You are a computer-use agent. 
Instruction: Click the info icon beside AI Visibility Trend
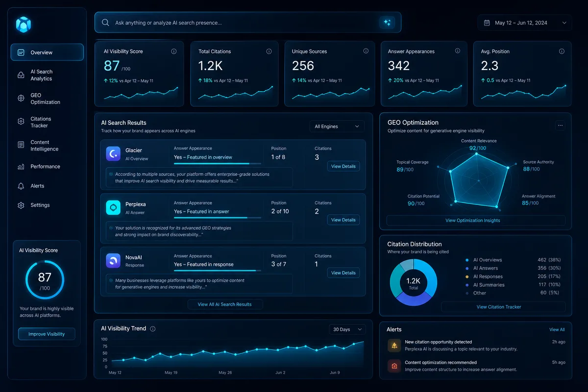[x=153, y=329]
